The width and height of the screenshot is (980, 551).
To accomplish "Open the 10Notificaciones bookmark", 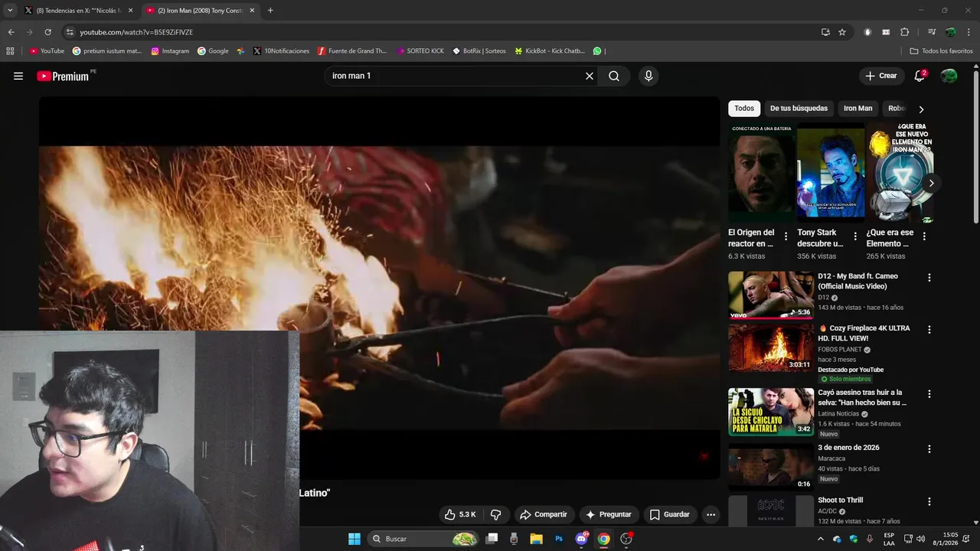I will pos(280,51).
